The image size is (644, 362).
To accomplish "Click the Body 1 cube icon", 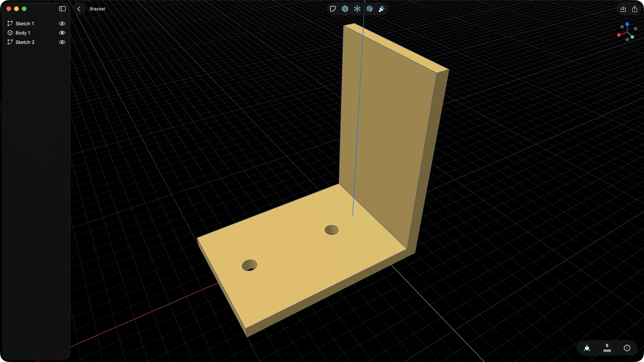I will 10,33.
